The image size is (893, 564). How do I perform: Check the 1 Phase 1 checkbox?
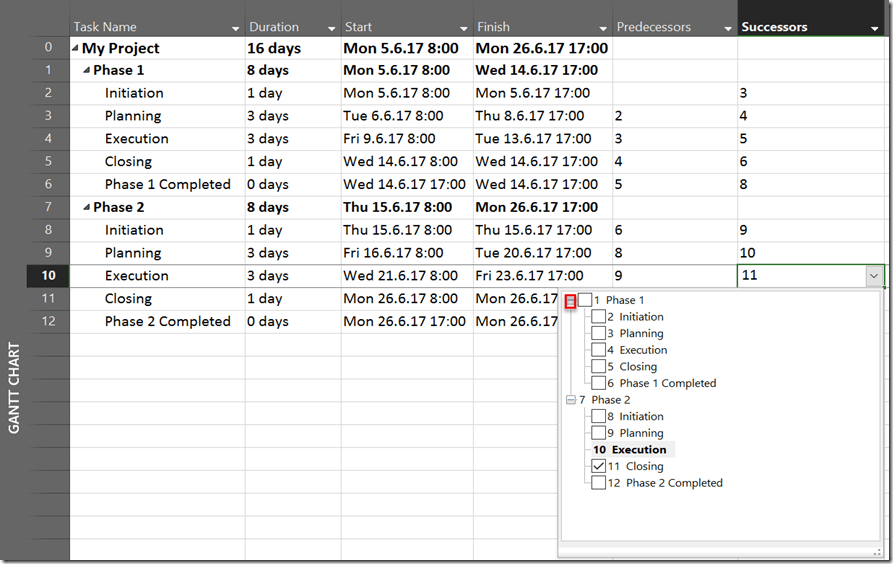point(585,300)
